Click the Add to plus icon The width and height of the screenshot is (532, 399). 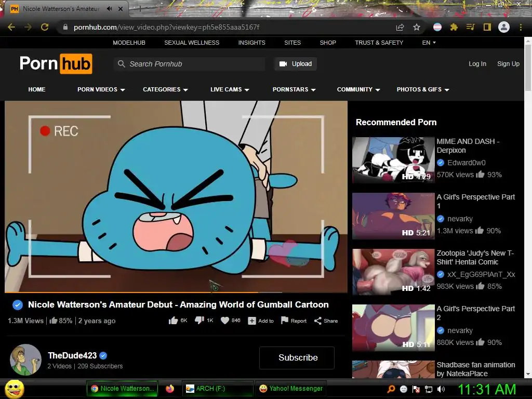click(252, 321)
